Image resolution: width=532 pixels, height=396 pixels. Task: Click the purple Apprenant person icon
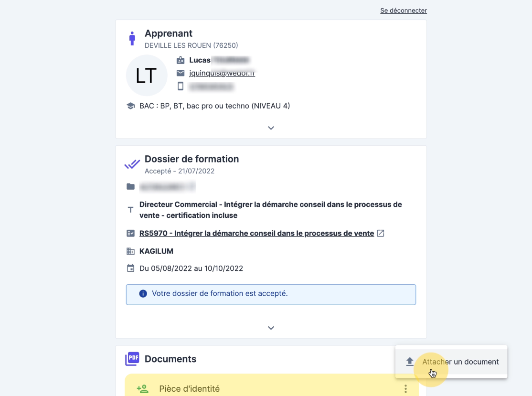pos(132,39)
